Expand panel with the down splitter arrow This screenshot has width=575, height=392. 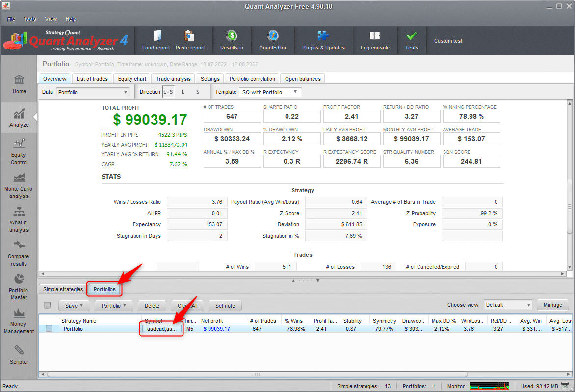point(318,281)
